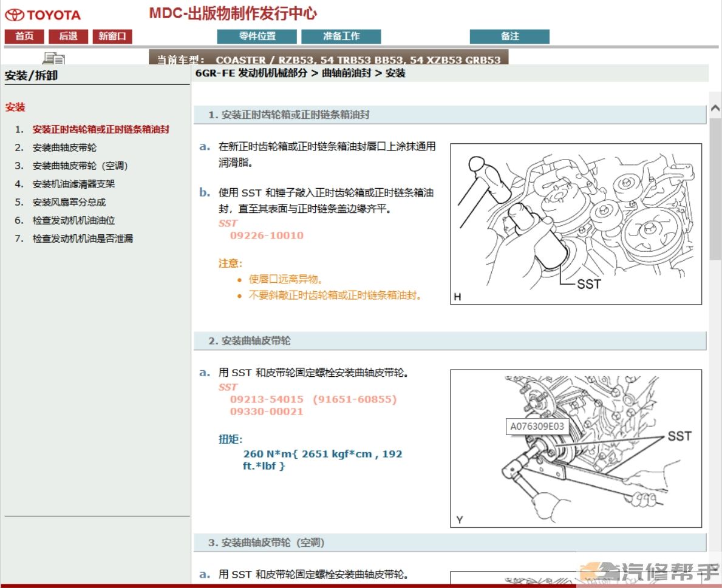Select 安装机油滤清器支架 in sidebar
This screenshot has width=722, height=588.
73,184
